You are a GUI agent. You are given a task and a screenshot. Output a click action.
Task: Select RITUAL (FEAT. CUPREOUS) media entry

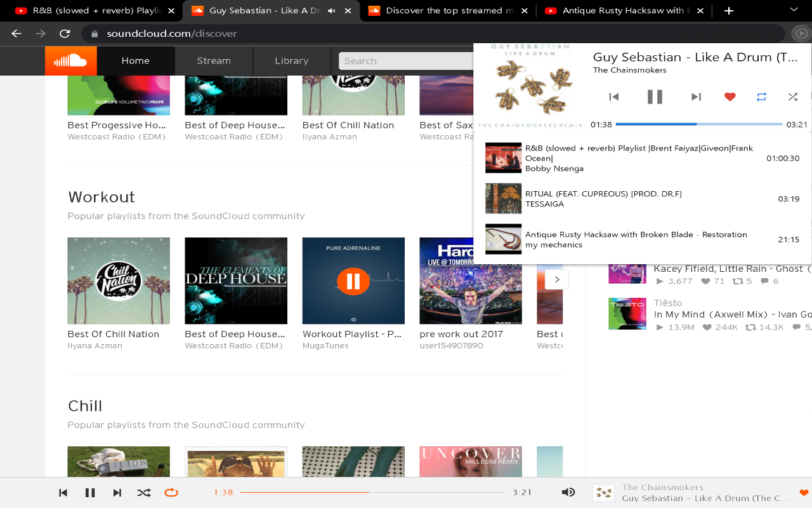642,199
